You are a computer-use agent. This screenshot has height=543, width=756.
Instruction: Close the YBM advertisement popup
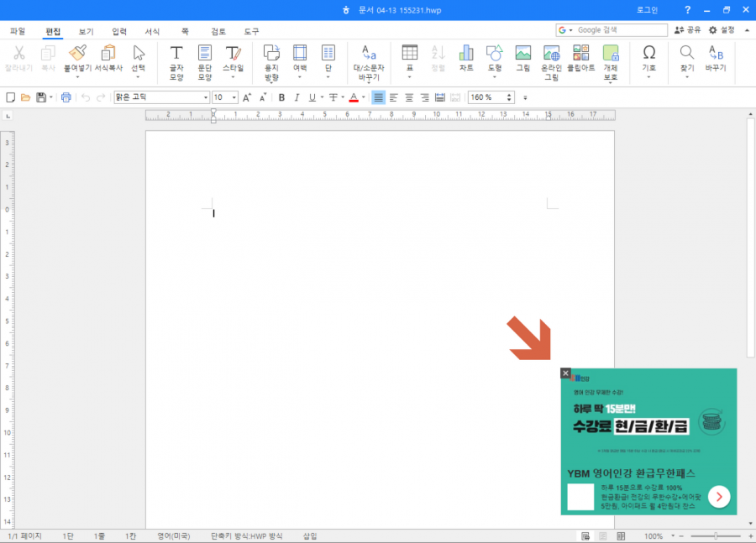coord(565,373)
